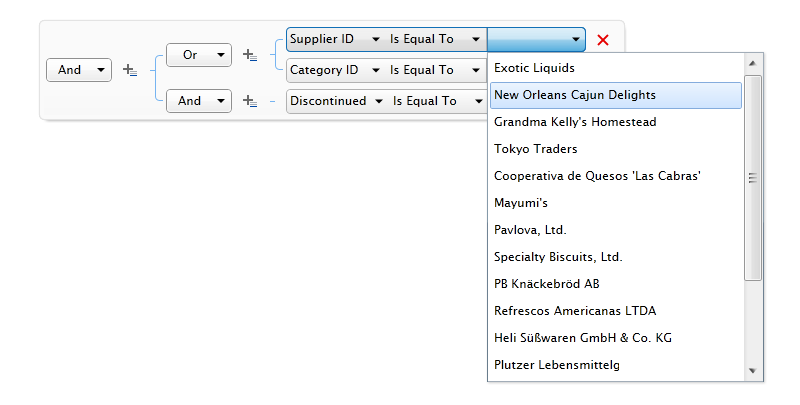Pick Tokyo Traders supplier
The image size is (800, 405).
point(616,149)
